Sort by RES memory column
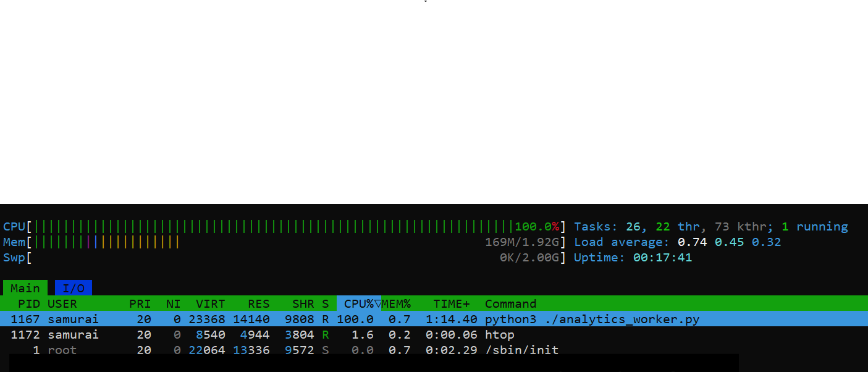The image size is (868, 372). 259,303
